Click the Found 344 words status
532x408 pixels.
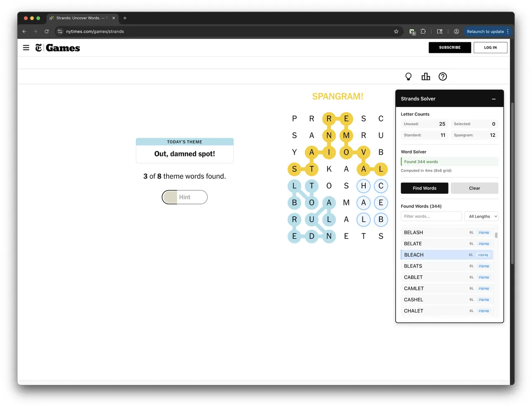tap(449, 162)
